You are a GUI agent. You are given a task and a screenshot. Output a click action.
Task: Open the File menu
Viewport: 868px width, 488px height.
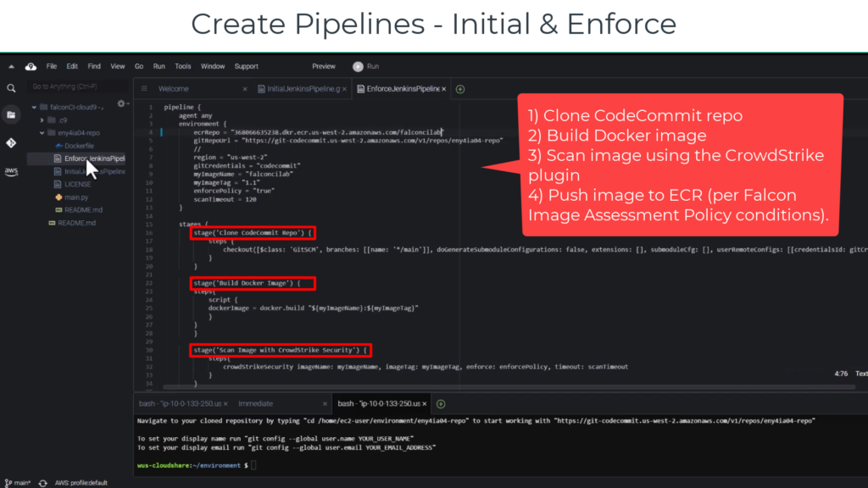click(x=52, y=66)
